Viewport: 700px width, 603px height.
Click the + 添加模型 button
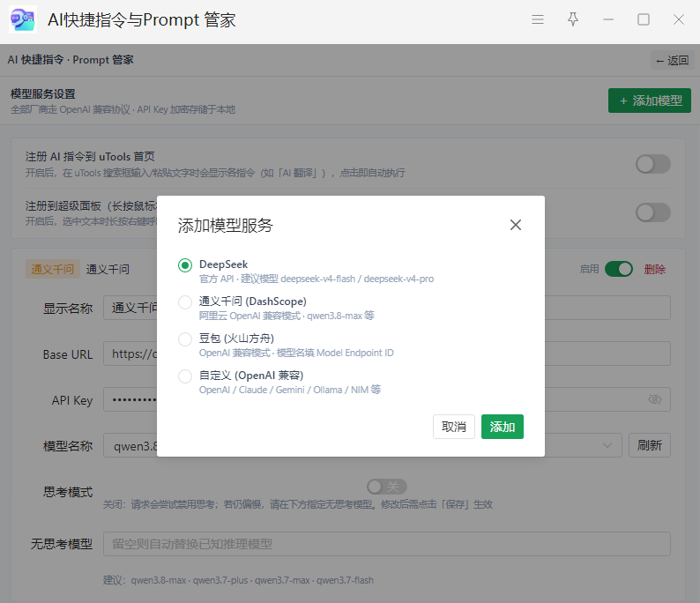pyautogui.click(x=650, y=100)
